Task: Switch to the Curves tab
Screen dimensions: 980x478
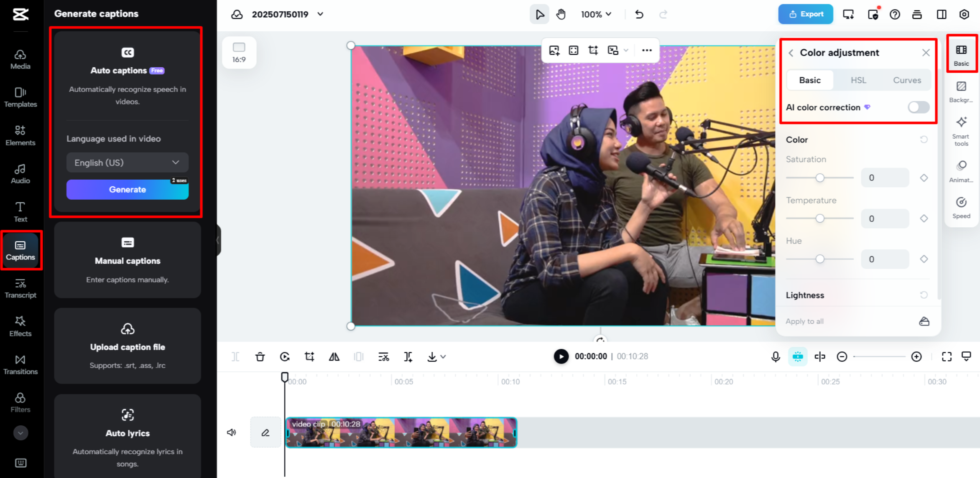Action: [x=906, y=80]
